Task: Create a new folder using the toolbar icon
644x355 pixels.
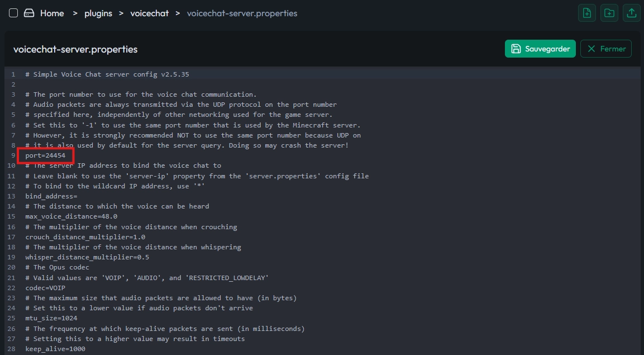Action: (609, 12)
